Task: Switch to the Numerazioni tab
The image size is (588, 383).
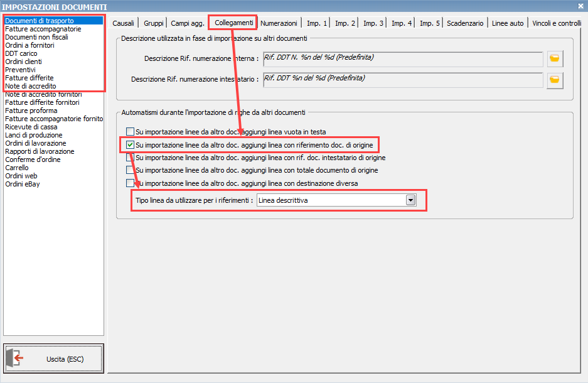Action: (x=279, y=23)
